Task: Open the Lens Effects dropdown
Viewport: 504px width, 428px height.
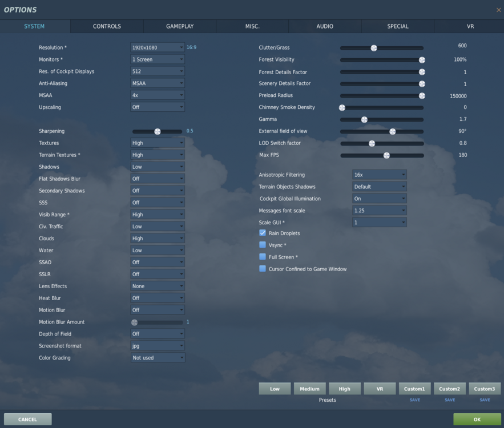Action: pos(158,286)
